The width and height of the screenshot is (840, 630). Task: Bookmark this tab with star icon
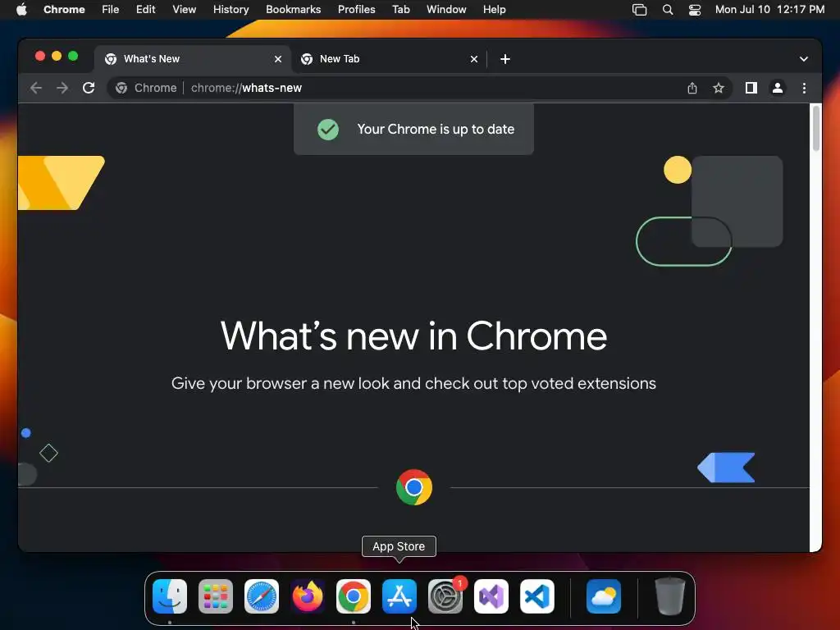[x=719, y=88]
